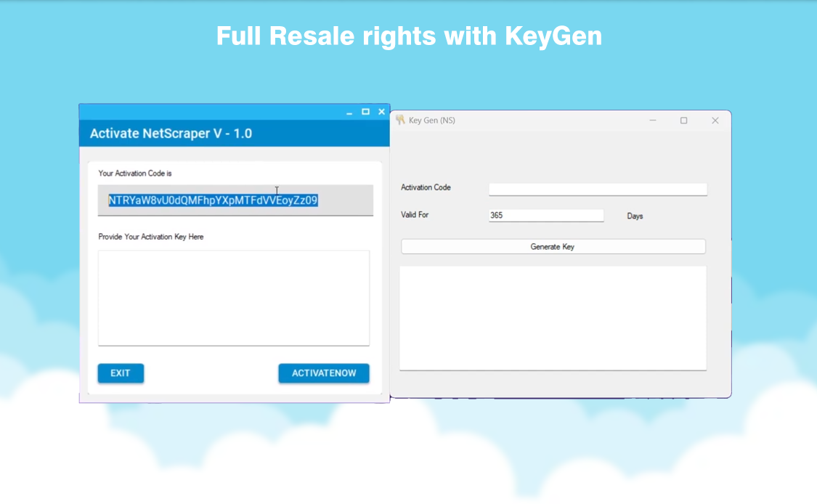Click the 'Key Gen (NS)' window title text
The image size is (817, 504).
(432, 121)
